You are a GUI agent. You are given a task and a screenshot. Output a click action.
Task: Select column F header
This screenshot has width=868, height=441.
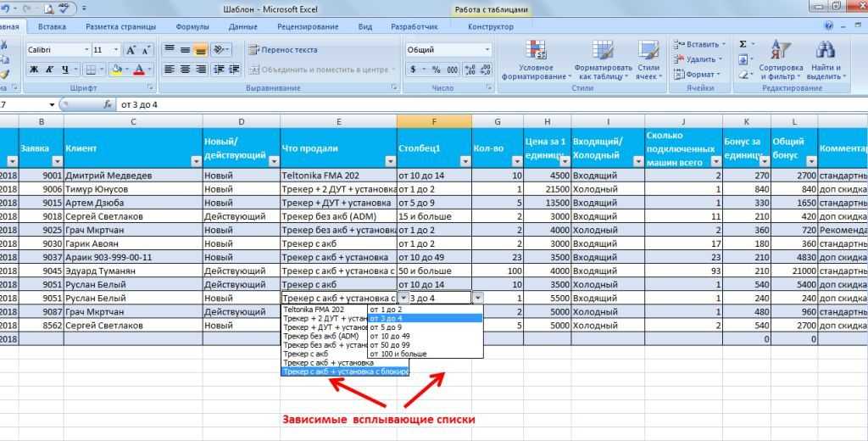pos(434,121)
